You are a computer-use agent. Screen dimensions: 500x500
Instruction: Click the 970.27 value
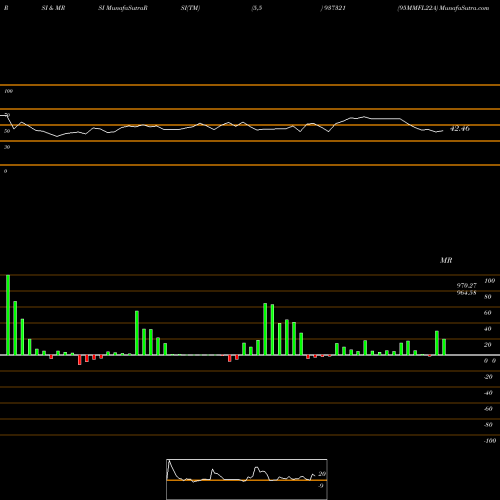[x=466, y=286]
